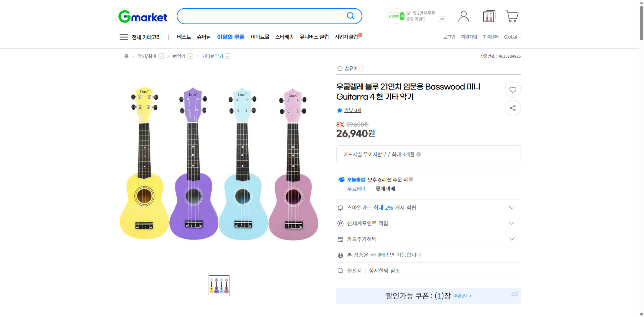Click the gift event icon beside the cart
The height and width of the screenshot is (317, 644).
tap(489, 16)
